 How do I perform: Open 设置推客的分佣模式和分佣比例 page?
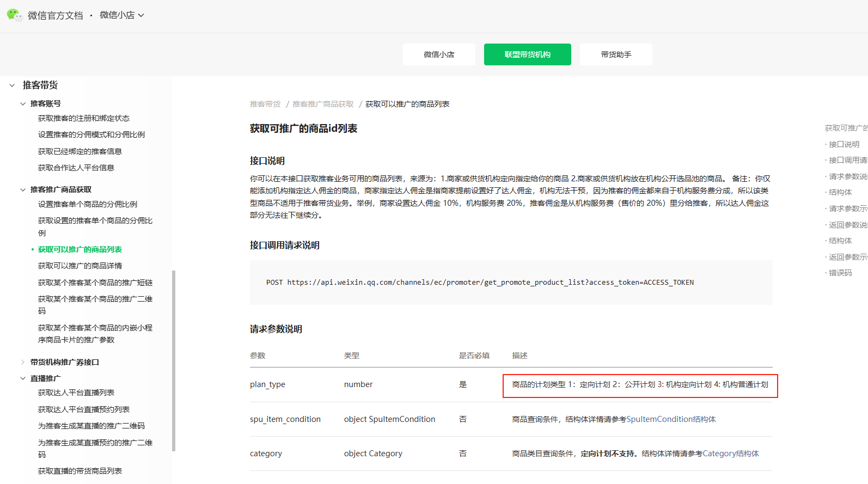click(x=91, y=134)
